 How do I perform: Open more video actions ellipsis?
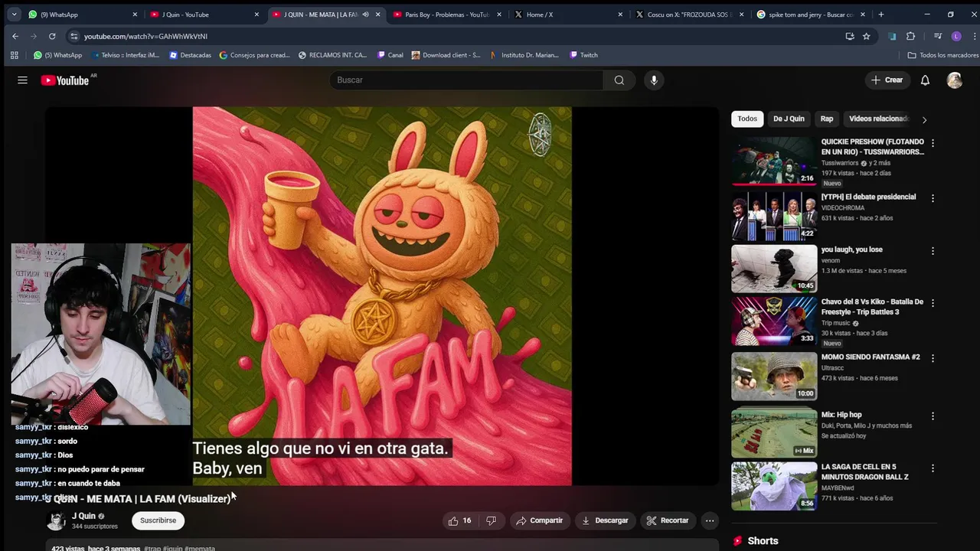tap(710, 520)
